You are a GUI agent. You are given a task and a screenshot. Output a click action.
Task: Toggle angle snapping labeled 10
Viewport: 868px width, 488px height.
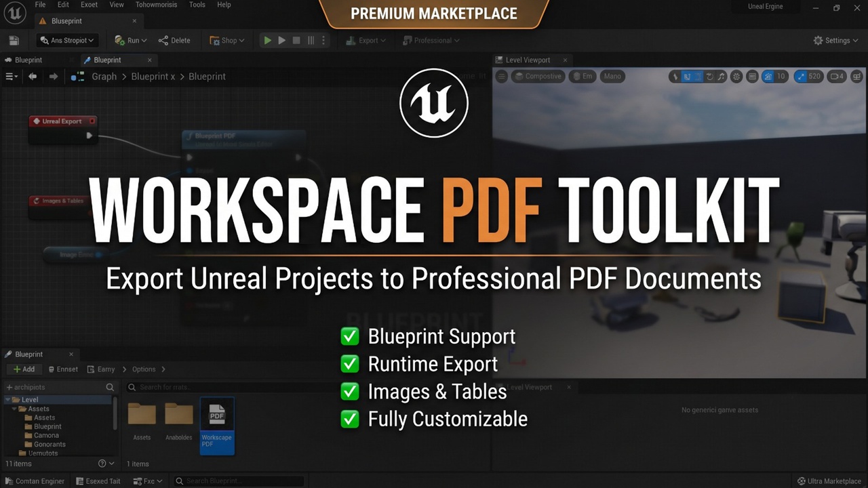coord(774,77)
